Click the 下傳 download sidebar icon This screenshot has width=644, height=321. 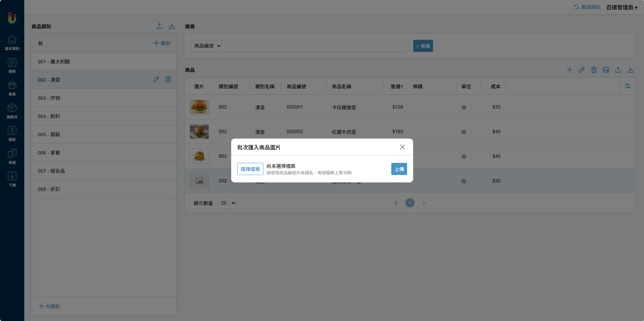coord(12,179)
